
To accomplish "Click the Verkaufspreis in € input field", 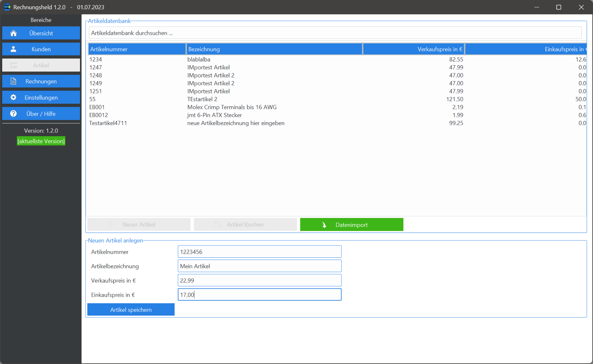I will click(259, 280).
